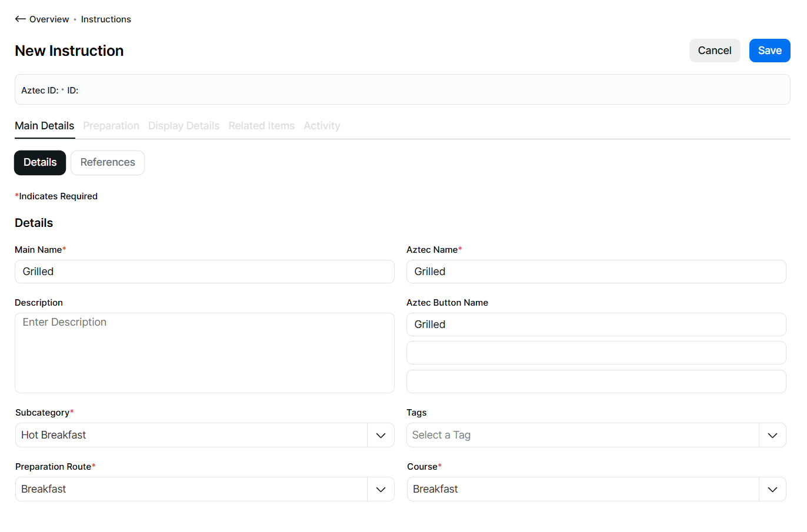Open the Display Details tab
The image size is (807, 532).
point(184,126)
